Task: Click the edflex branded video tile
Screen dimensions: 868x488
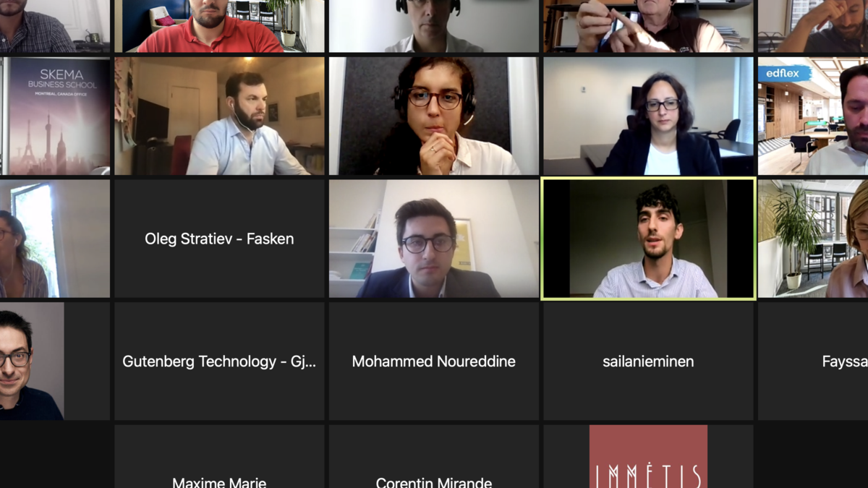Action: coord(813,116)
